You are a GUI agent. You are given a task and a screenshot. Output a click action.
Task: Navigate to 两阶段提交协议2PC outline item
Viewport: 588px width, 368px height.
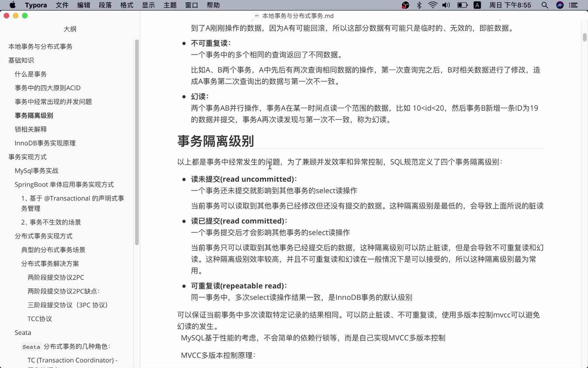[x=56, y=277]
